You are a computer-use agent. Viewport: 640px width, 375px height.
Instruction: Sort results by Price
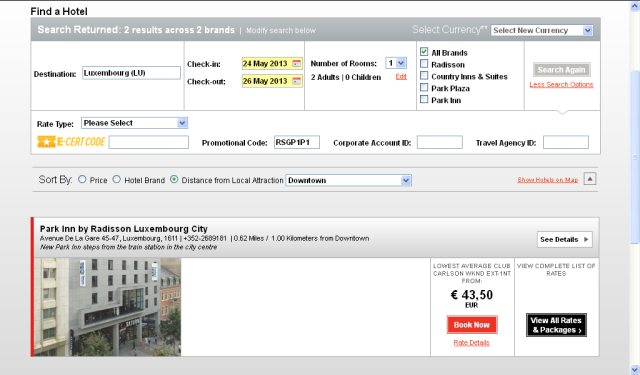(82, 179)
